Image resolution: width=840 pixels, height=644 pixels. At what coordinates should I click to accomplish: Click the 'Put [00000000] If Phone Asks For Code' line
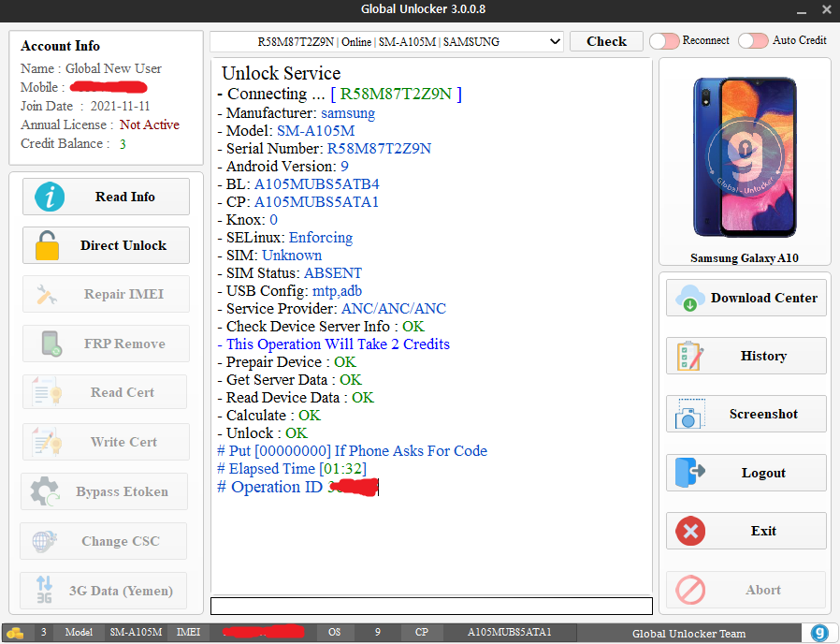[x=352, y=451]
